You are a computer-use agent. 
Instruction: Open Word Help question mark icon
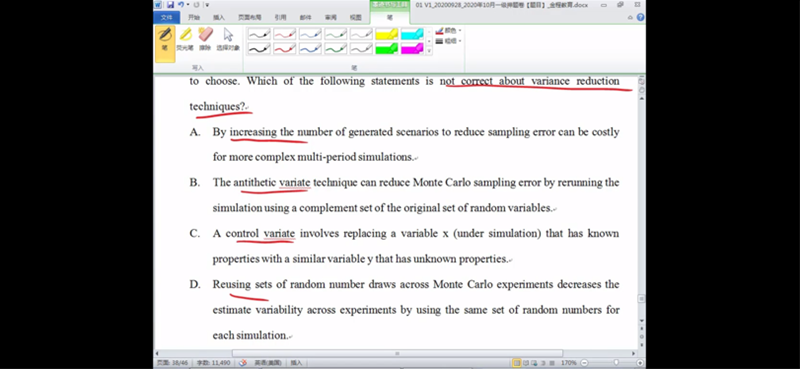click(x=640, y=17)
